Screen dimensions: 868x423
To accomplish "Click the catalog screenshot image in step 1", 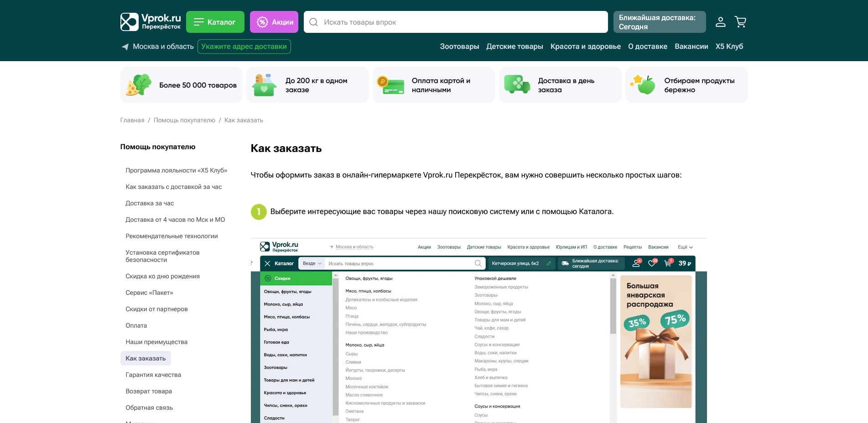I will [x=478, y=331].
